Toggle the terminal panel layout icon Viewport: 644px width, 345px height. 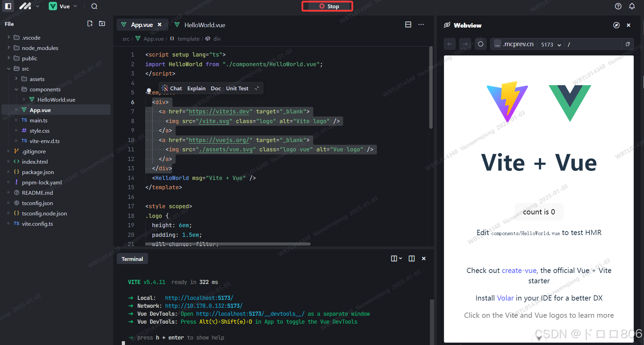click(412, 258)
